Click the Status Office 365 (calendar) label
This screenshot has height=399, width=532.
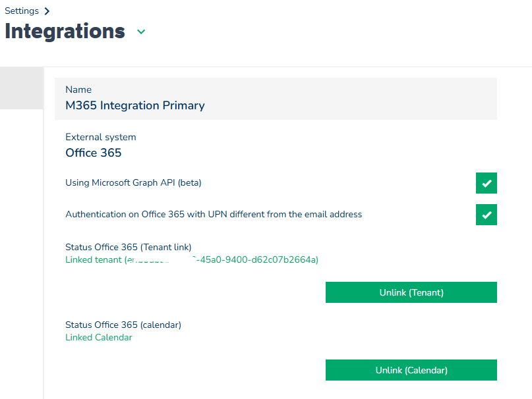[x=123, y=325]
